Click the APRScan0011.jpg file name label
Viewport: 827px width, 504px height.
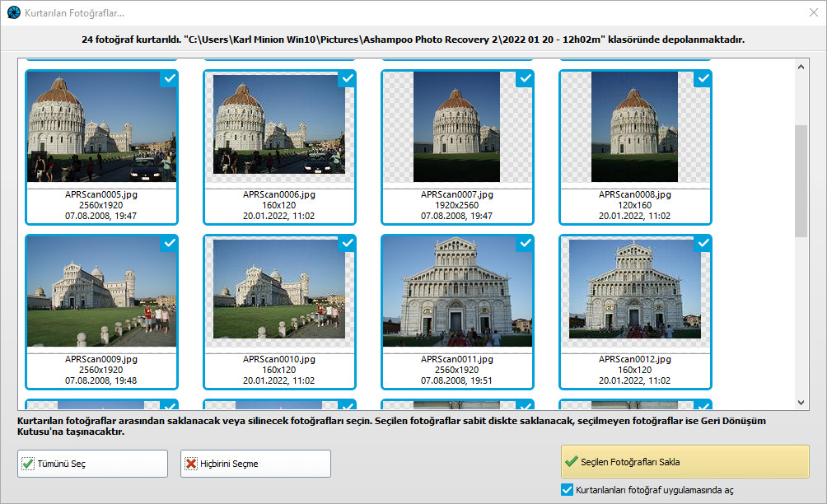pos(457,359)
